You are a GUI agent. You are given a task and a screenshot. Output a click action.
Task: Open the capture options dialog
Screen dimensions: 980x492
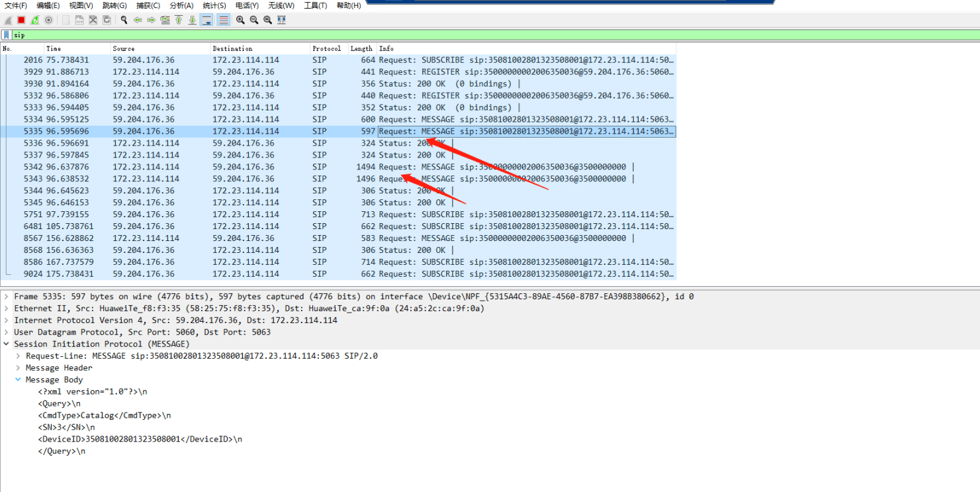[x=48, y=20]
